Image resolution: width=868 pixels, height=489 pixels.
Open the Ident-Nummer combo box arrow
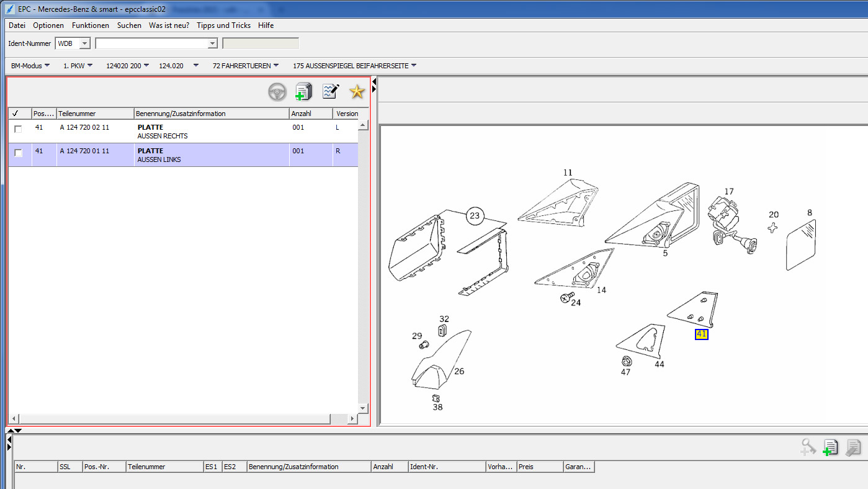[x=212, y=43]
